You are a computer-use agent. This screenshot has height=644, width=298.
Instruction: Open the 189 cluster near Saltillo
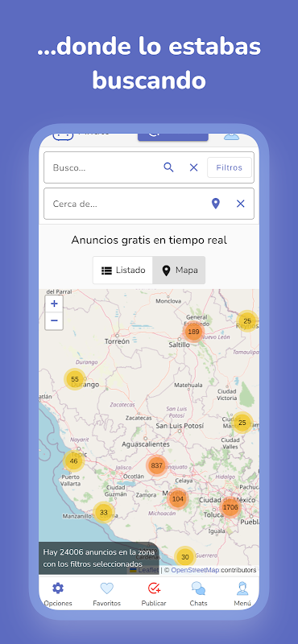click(193, 332)
